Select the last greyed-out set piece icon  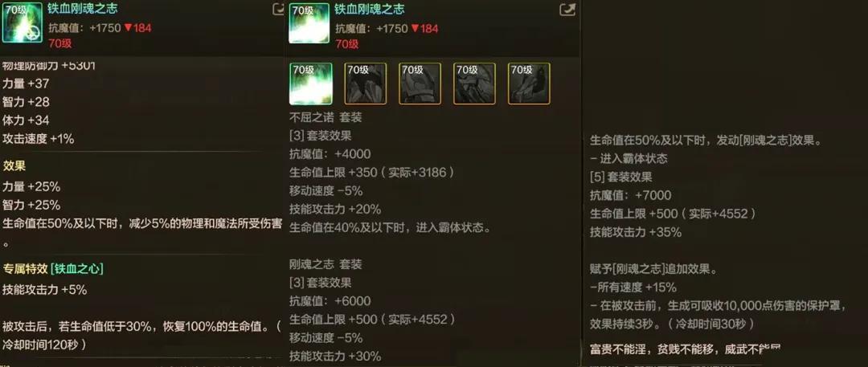(529, 84)
